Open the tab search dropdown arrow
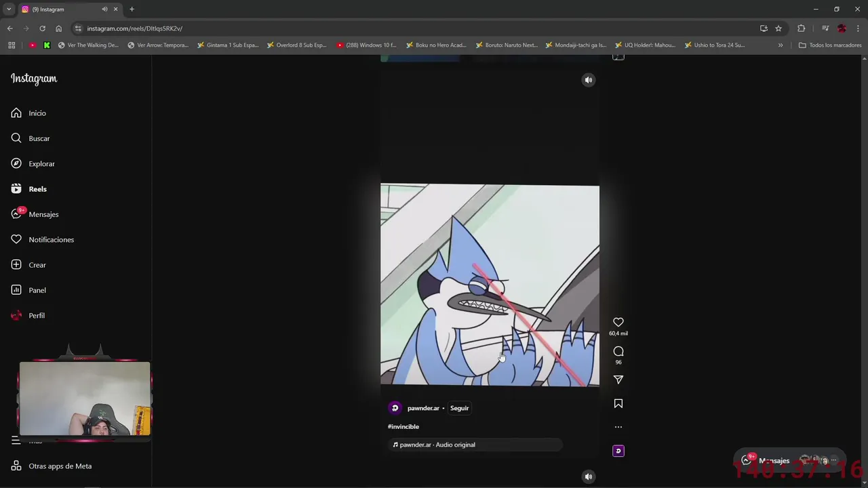The image size is (868, 488). point(9,9)
